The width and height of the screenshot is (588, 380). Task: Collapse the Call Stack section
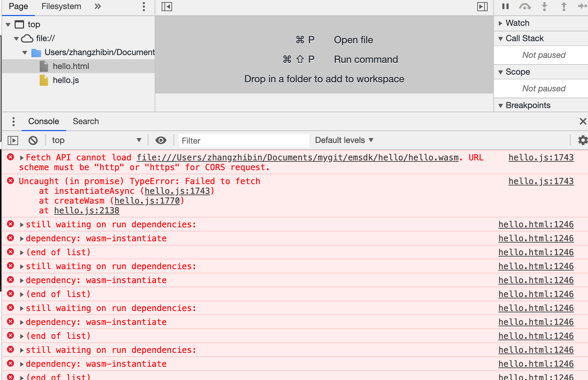pos(501,38)
